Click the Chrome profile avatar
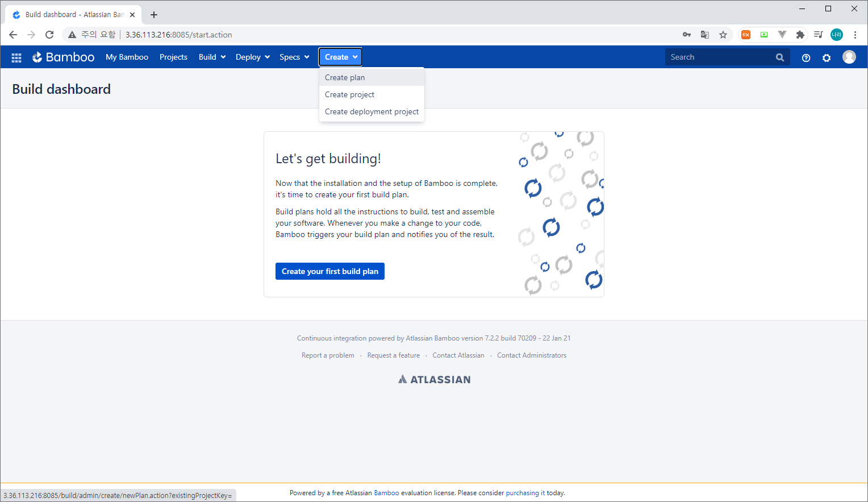 click(837, 35)
